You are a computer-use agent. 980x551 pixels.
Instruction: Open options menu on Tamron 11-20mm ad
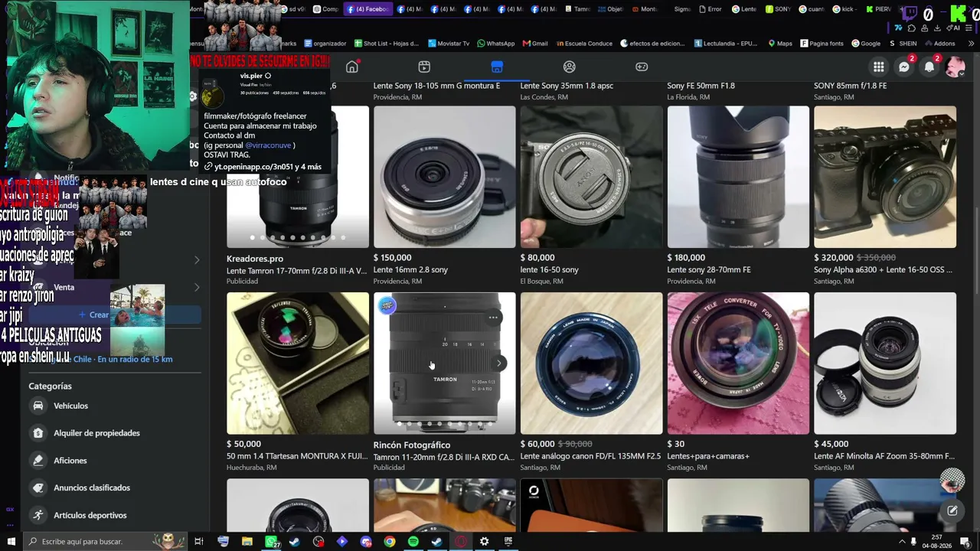pyautogui.click(x=494, y=318)
